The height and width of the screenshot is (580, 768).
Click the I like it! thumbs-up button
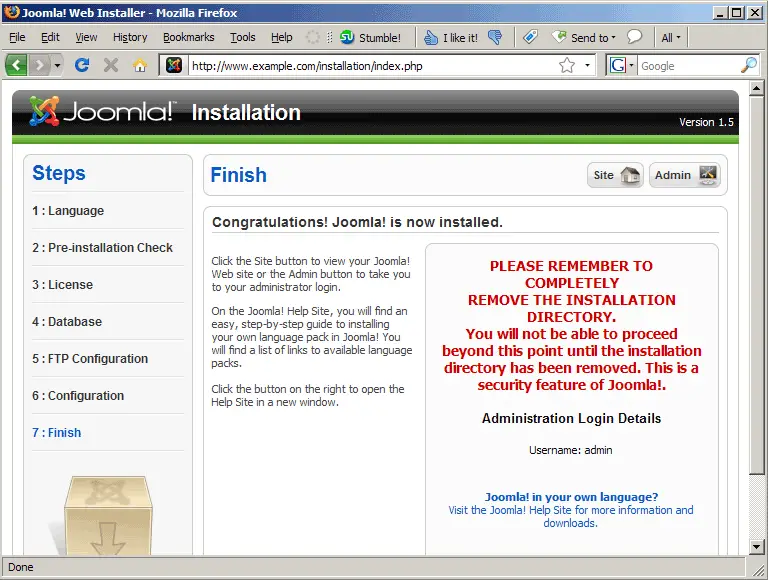pos(451,38)
